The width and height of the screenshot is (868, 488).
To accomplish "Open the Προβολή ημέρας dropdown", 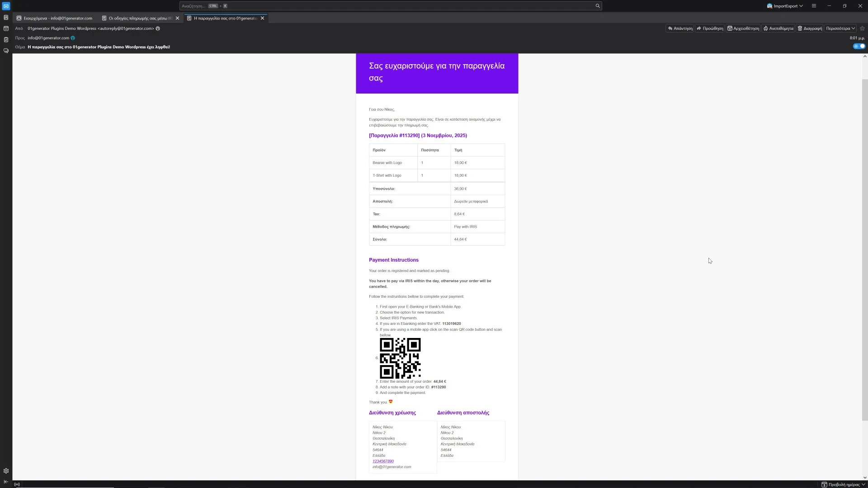I will [843, 484].
